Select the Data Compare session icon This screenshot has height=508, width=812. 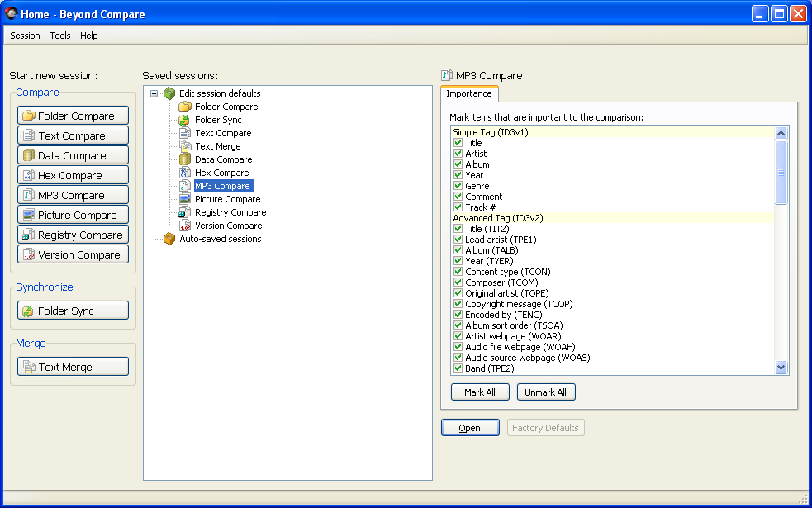[x=187, y=159]
